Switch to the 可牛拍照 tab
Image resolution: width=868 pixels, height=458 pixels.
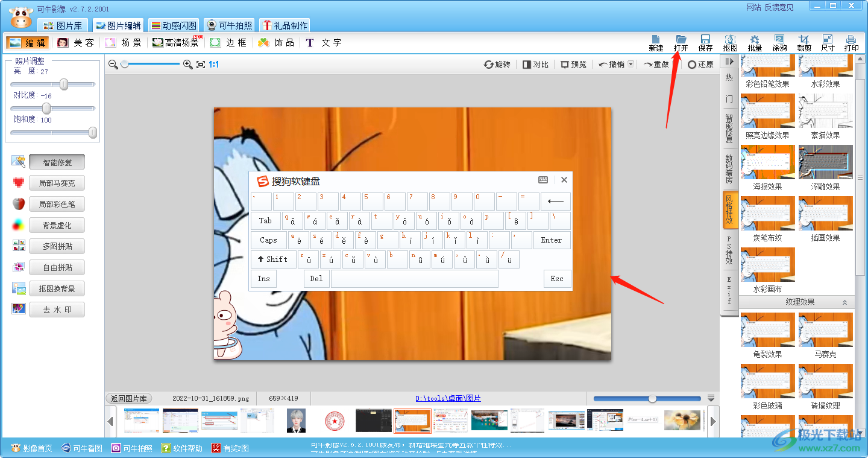pyautogui.click(x=230, y=25)
